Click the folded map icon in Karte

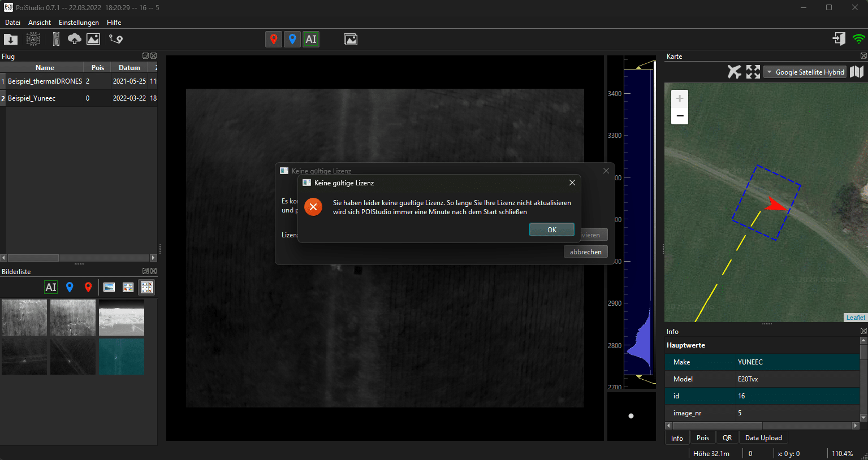click(x=857, y=72)
